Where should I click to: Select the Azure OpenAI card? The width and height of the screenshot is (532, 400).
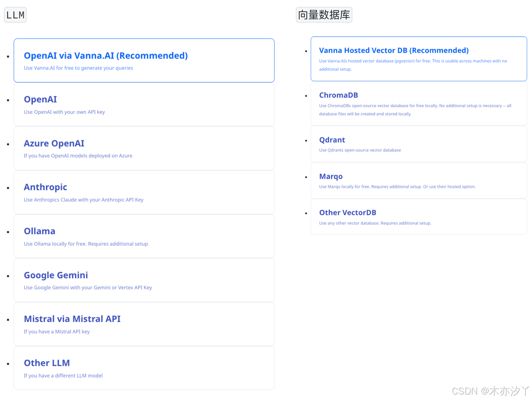point(144,148)
